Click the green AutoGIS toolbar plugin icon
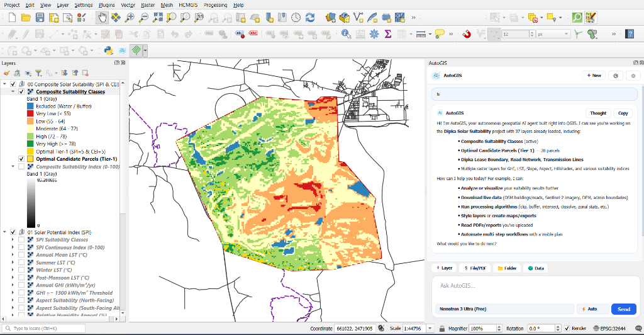The height and width of the screenshot is (335, 644). (x=136, y=50)
